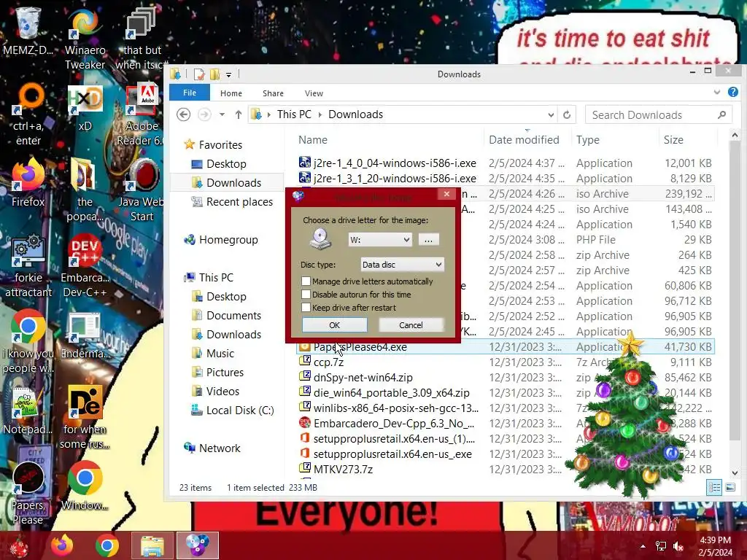747x560 pixels.
Task: Click the '...' browse button in dialog
Action: [428, 239]
